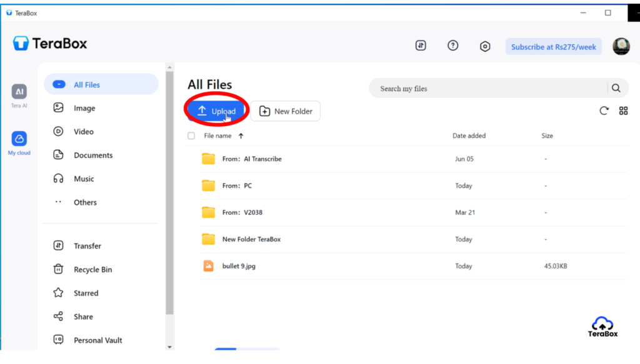Click the TeraBox logo in the header
Image resolution: width=640 pixels, height=364 pixels.
point(50,43)
